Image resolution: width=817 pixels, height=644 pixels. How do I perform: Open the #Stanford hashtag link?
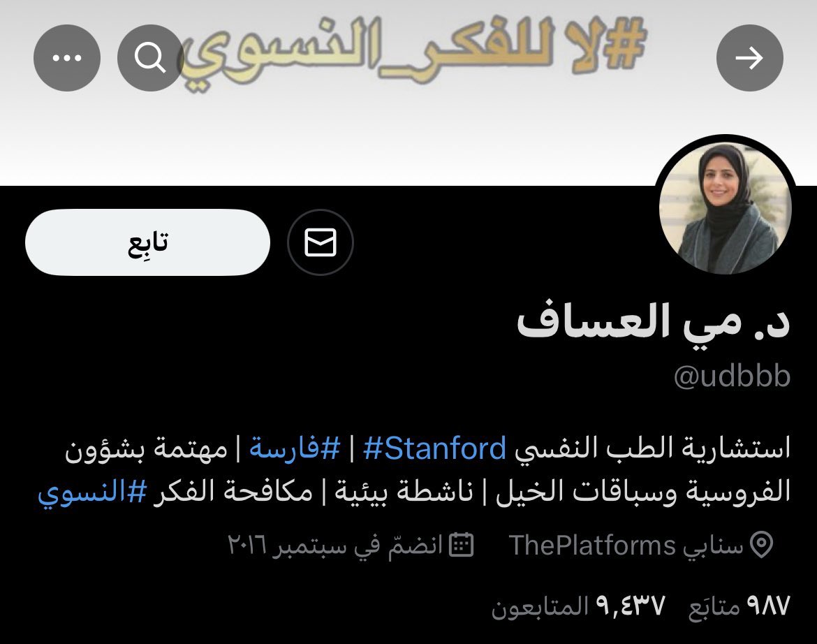click(x=434, y=448)
